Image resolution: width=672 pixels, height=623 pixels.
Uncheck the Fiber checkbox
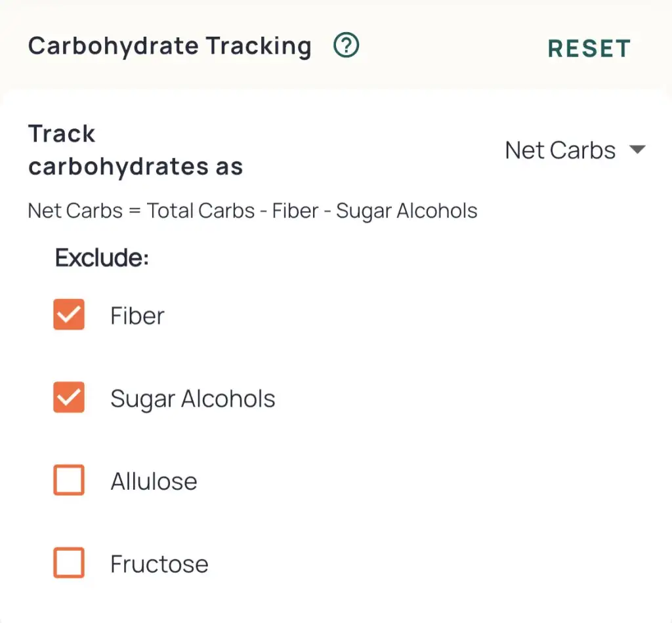click(68, 314)
